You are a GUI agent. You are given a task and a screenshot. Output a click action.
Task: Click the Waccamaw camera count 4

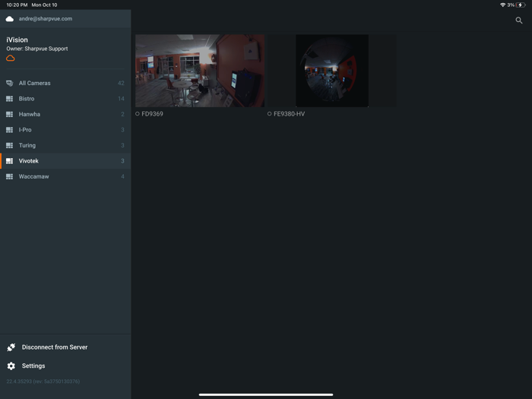(x=122, y=177)
